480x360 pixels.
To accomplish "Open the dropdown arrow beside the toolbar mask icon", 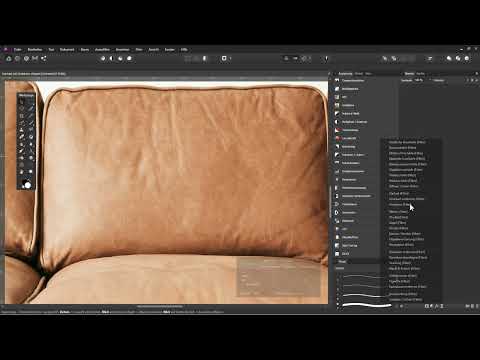I will 230,59.
